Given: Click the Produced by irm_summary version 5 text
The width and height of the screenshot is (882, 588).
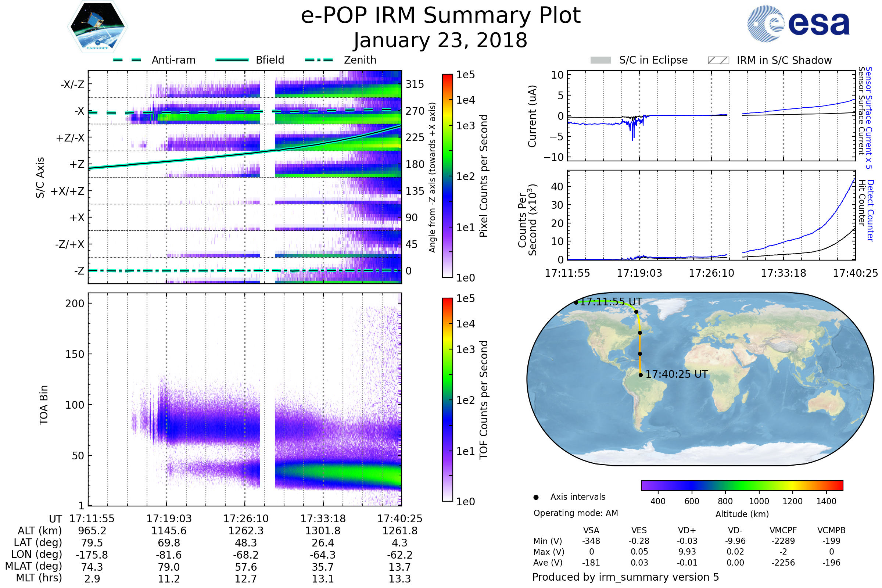Looking at the screenshot, I should [x=625, y=577].
